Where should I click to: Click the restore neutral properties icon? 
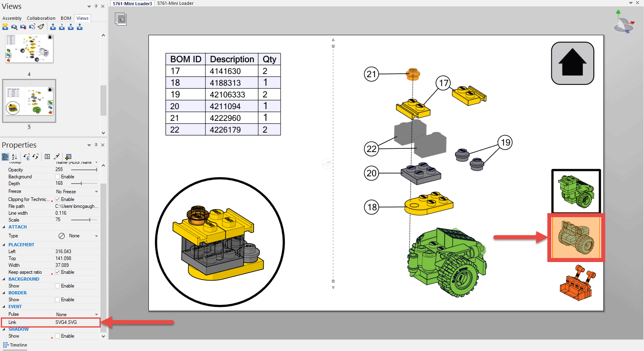point(47,156)
